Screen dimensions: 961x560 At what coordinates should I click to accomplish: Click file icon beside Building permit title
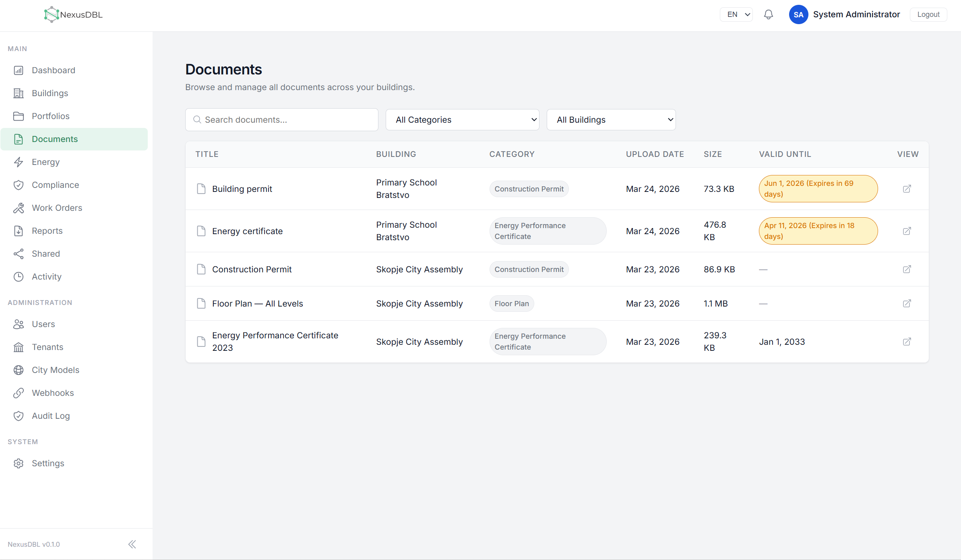[x=201, y=189]
